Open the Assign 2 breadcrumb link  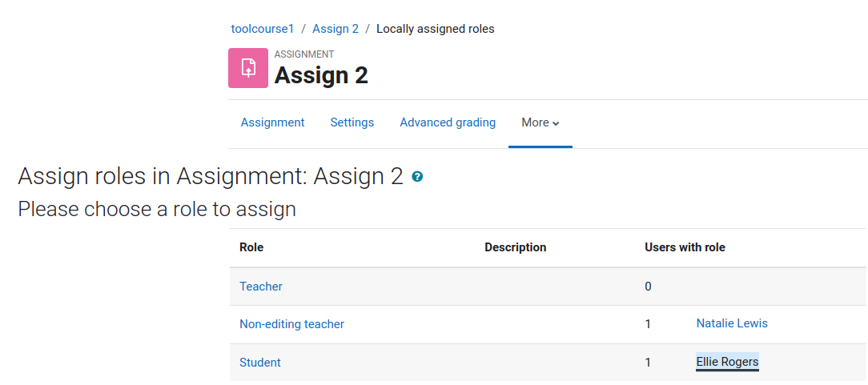[x=336, y=29]
